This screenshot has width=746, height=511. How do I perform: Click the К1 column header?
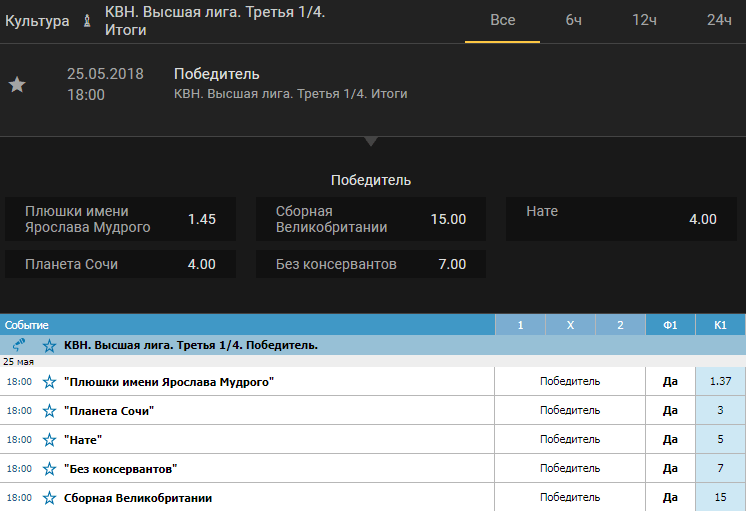pyautogui.click(x=720, y=325)
